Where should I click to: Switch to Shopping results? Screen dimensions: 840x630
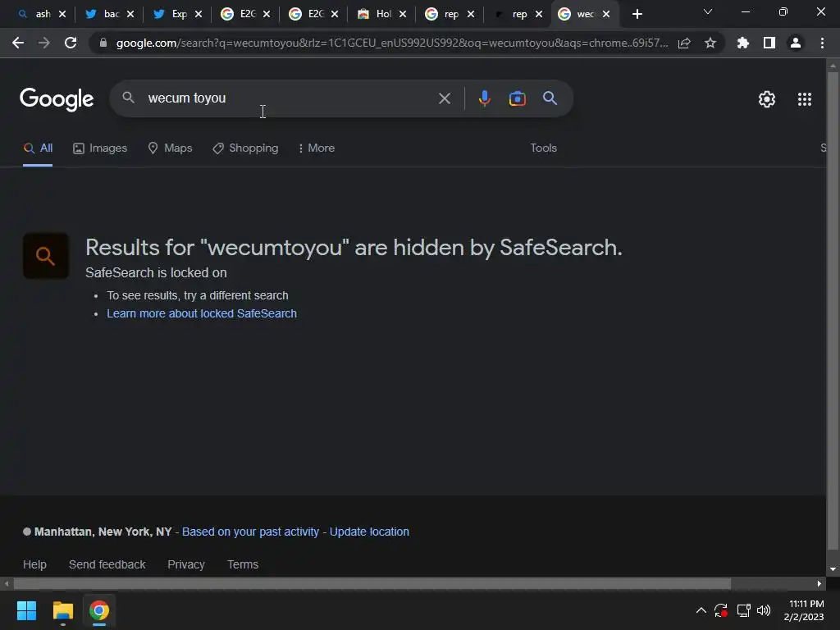pos(245,148)
